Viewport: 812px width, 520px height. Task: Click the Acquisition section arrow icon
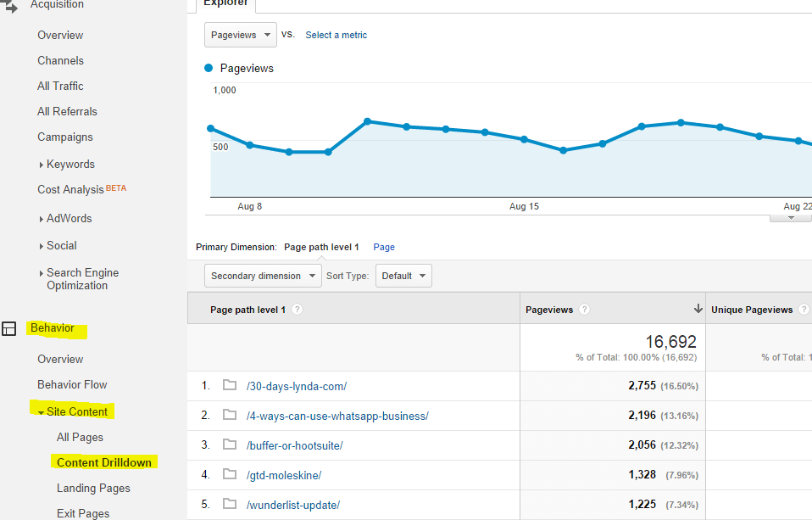[x=10, y=7]
